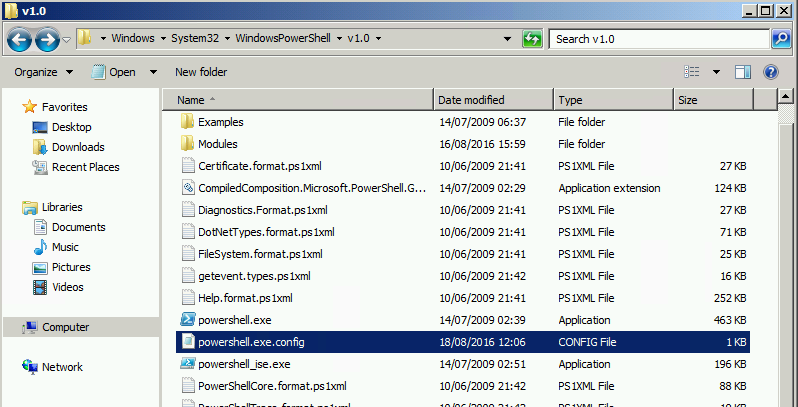This screenshot has height=407, width=798.
Task: Click the New folder button
Action: coord(201,72)
